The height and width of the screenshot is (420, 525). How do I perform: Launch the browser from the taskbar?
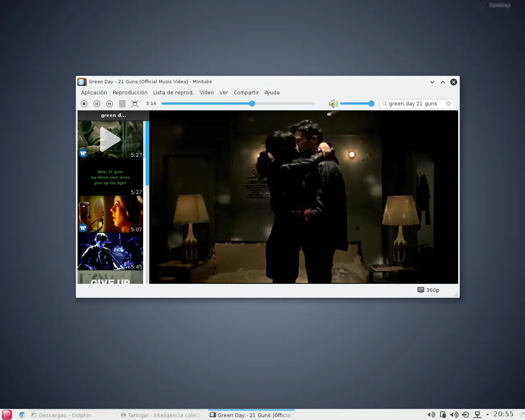(22, 415)
